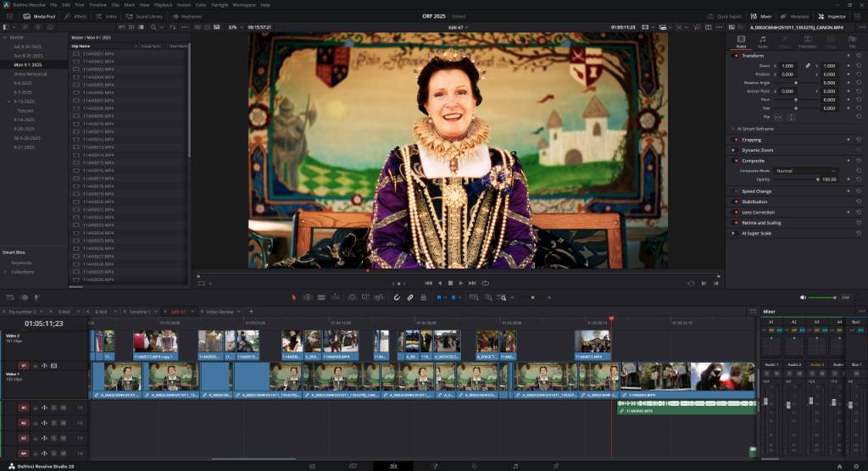Switch Media Pool to list view icon

142,27
